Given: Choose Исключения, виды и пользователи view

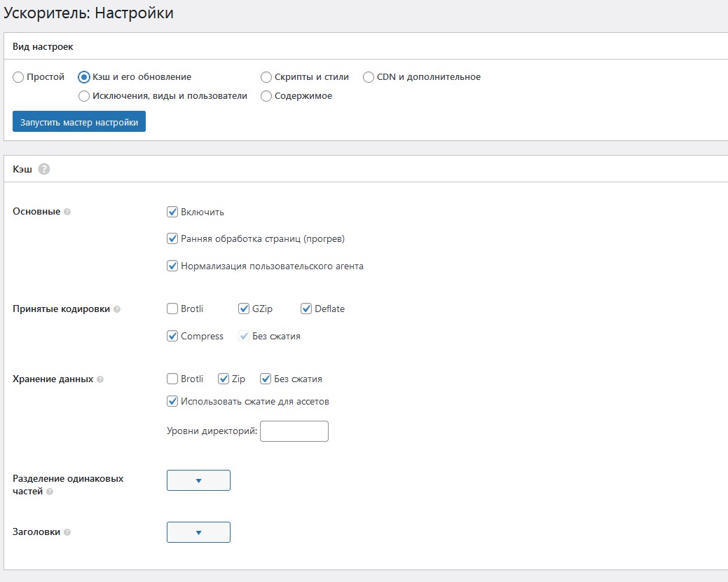Looking at the screenshot, I should click(84, 96).
